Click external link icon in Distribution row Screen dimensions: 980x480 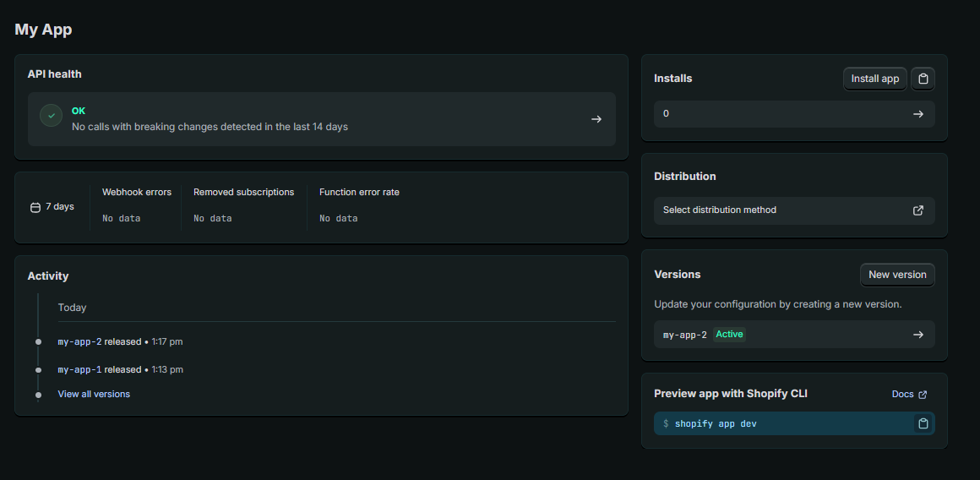pyautogui.click(x=918, y=210)
